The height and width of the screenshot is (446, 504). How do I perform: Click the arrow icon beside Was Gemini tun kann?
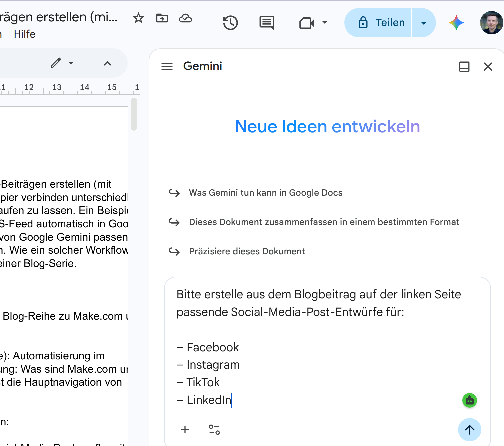tap(174, 193)
